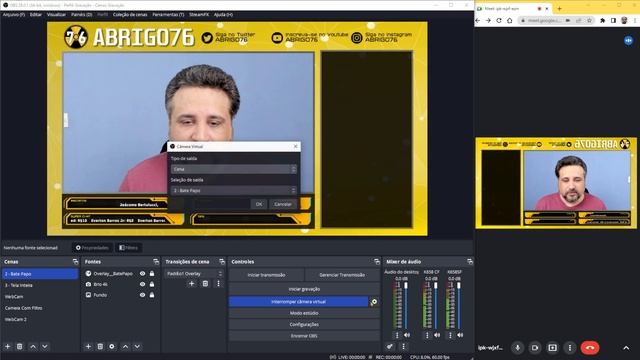Hang up the Google Meet call
The image size is (640, 360).
point(590,348)
